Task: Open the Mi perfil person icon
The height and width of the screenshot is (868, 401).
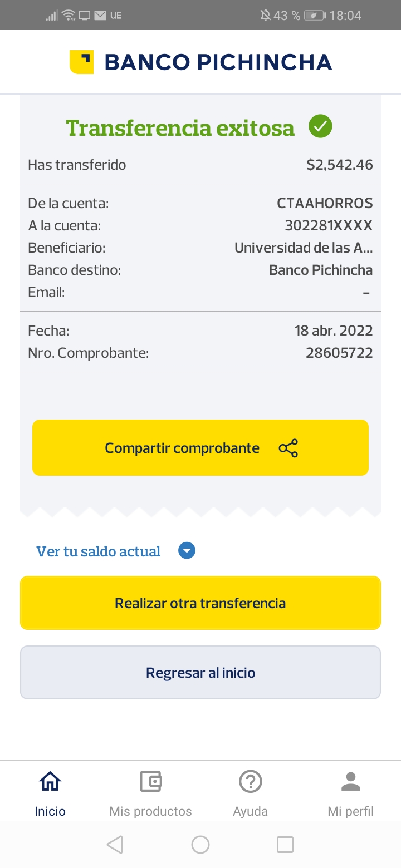Action: (x=350, y=782)
